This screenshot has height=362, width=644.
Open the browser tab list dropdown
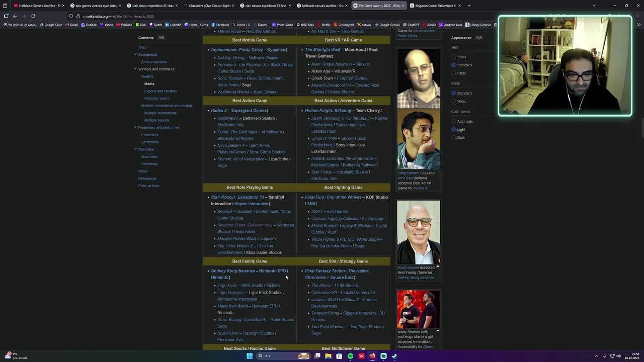(594, 6)
